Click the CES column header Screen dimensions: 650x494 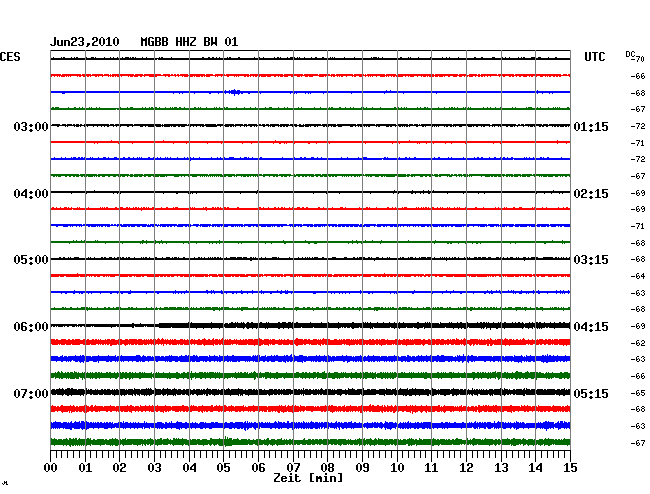(x=10, y=57)
